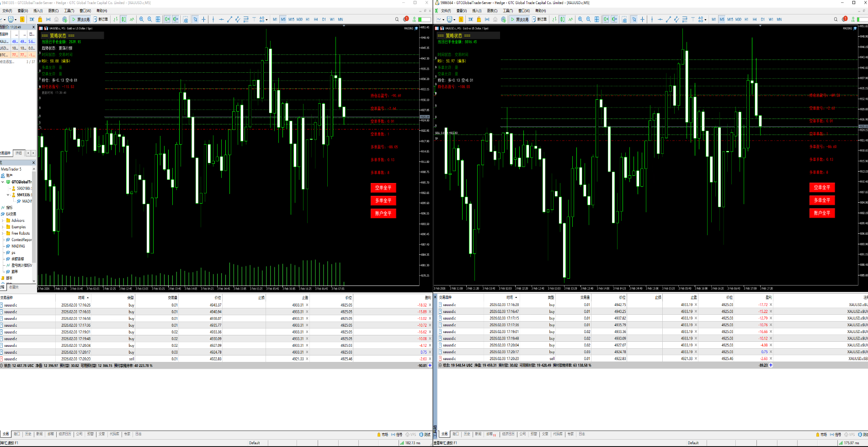
Task: Toggle auto scroll in left window toolbar
Action: click(167, 19)
